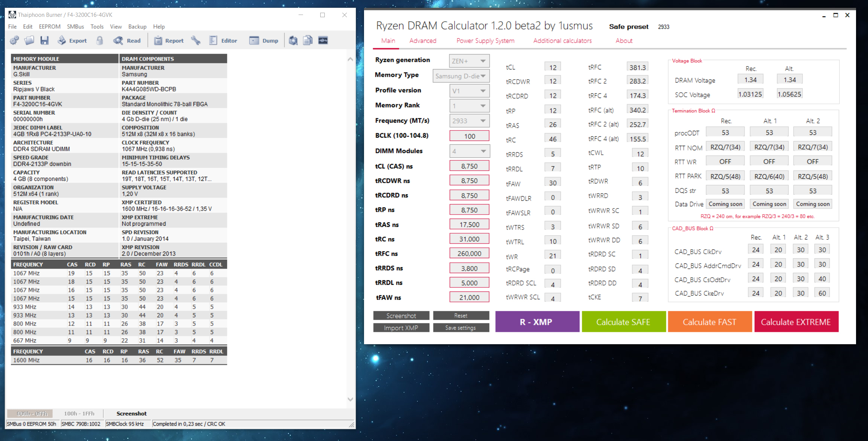Open the hex Editor
This screenshot has width=868, height=441.
coord(223,40)
